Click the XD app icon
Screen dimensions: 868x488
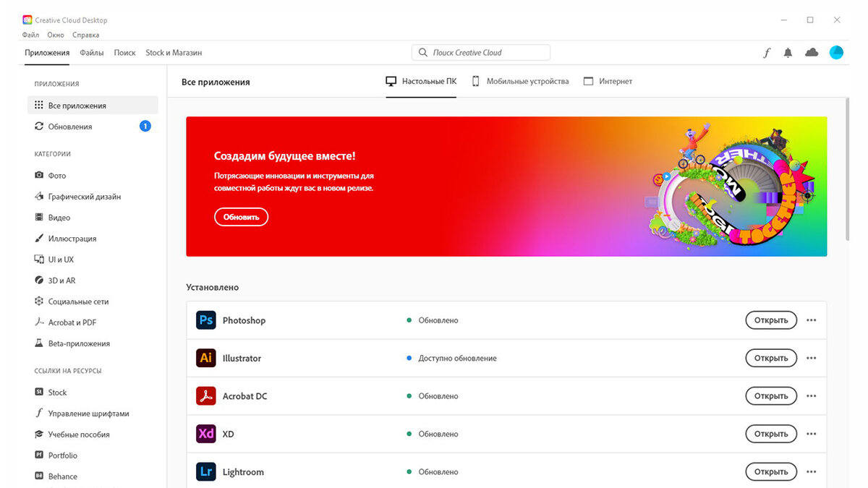coord(206,434)
